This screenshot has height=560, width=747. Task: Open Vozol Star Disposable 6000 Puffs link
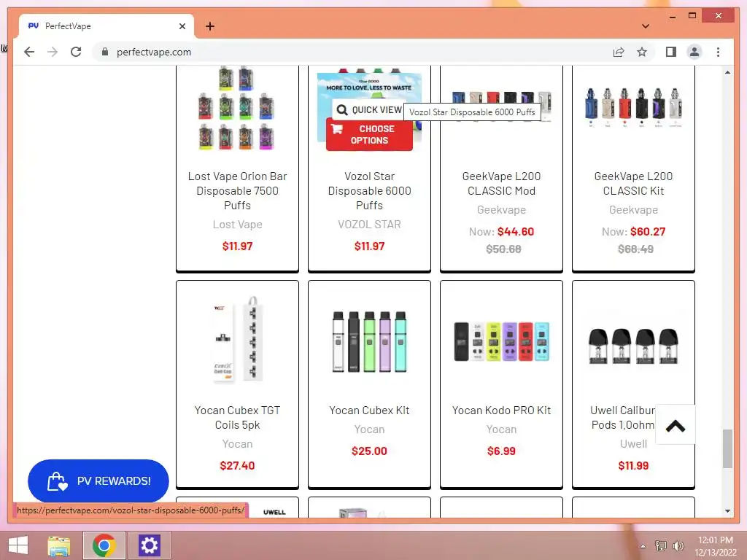[x=369, y=190]
